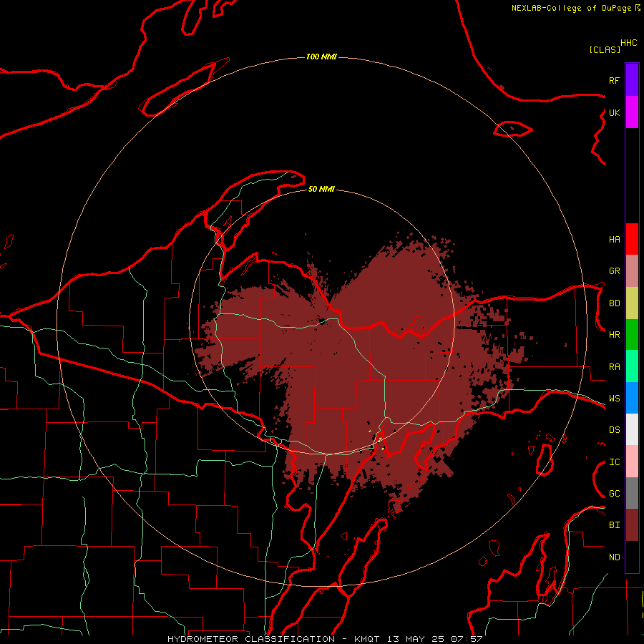Click the RF purple legend swatch
The height and width of the screenshot is (644, 644).
pos(632,79)
